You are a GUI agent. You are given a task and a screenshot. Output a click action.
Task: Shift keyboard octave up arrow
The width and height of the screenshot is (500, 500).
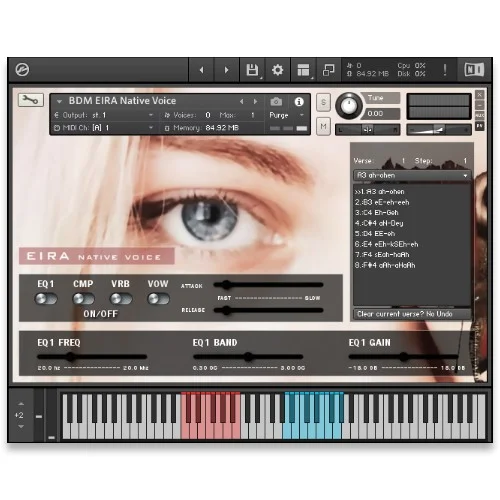pyautogui.click(x=21, y=404)
